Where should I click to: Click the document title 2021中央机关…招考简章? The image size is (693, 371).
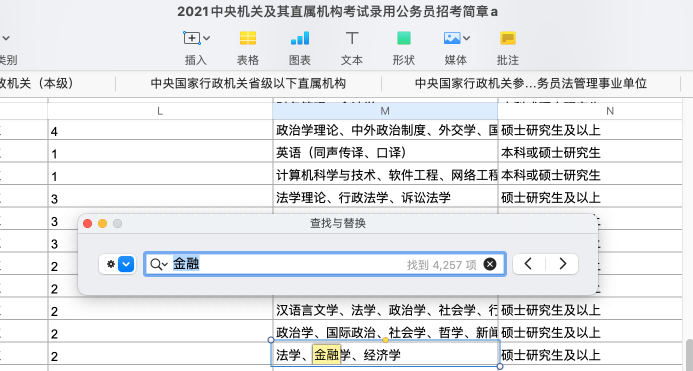pyautogui.click(x=338, y=11)
